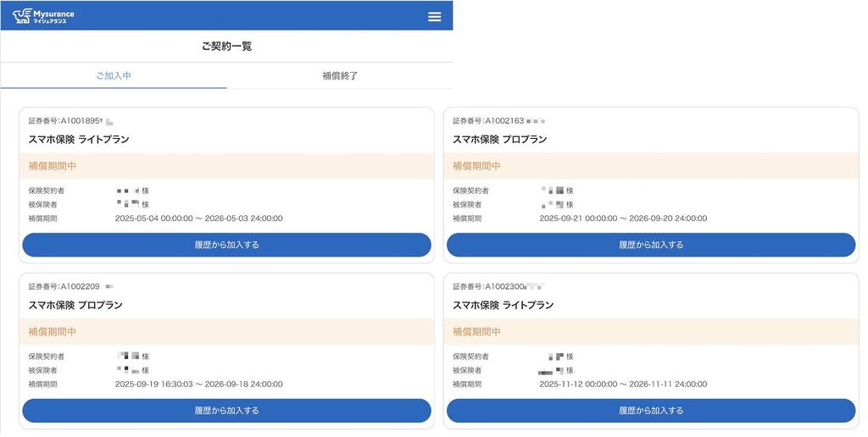Select the プロプラン title in card A1002209
868x437 pixels.
(75, 305)
